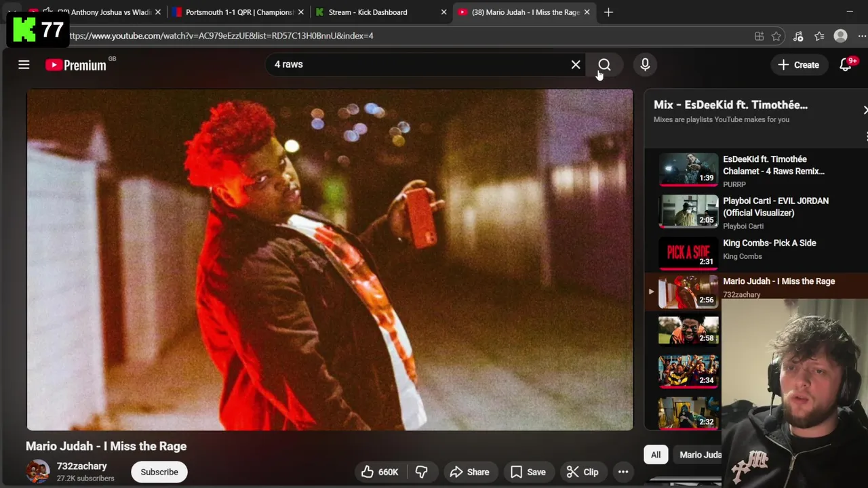Play the mix video with 2:58 duration

688,330
